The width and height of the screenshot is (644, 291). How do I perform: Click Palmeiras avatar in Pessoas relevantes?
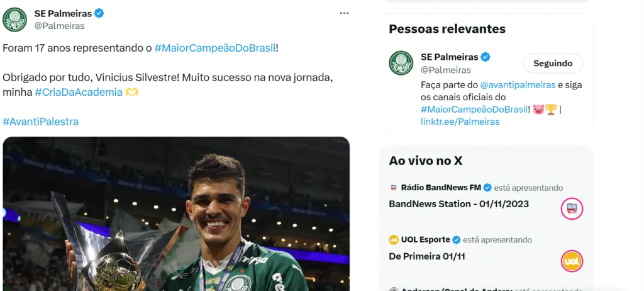click(401, 63)
